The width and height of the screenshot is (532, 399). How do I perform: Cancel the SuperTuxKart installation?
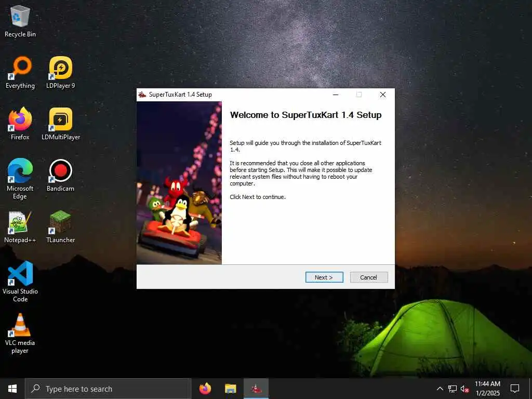pyautogui.click(x=368, y=277)
